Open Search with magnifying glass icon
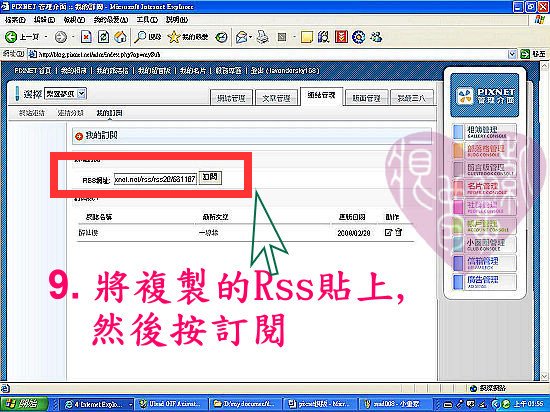This screenshot has height=412, width=550. [140, 36]
